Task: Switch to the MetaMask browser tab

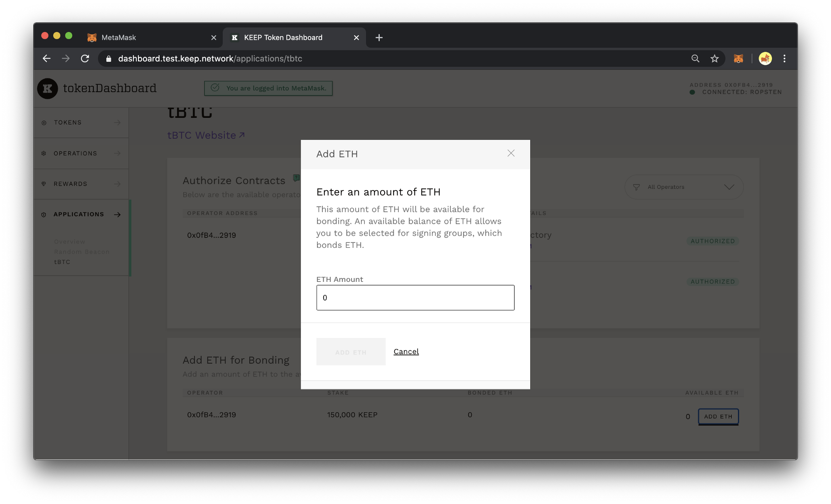Action: pyautogui.click(x=151, y=37)
